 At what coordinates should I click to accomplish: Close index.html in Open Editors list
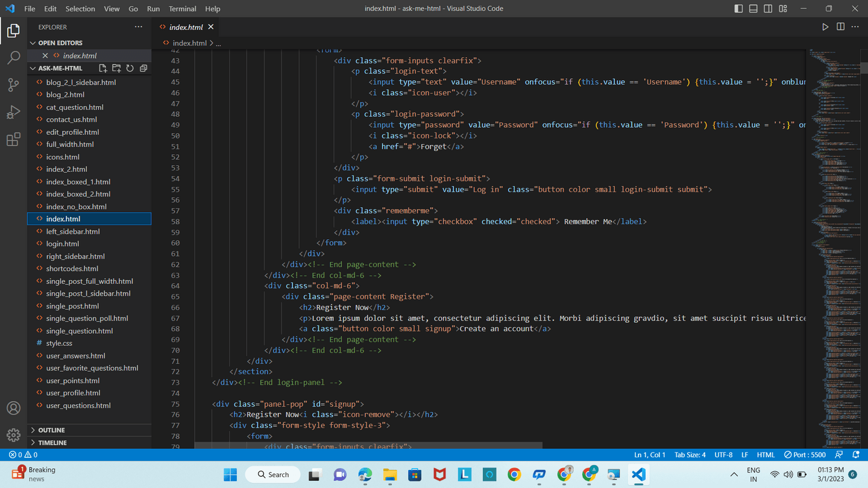[x=45, y=55]
